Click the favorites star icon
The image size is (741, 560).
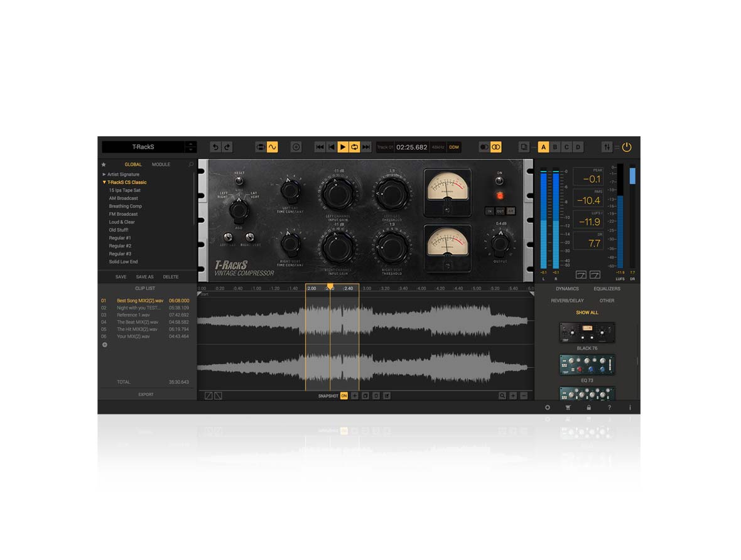[104, 164]
